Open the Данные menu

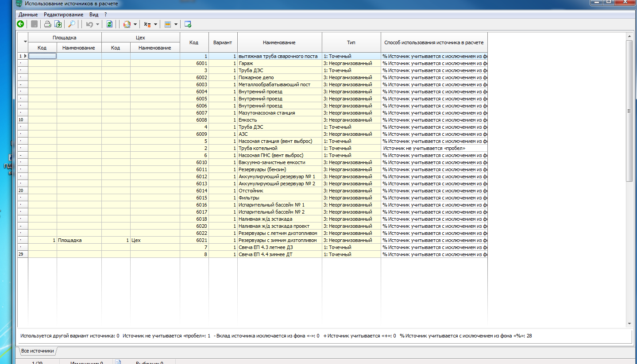pos(28,15)
